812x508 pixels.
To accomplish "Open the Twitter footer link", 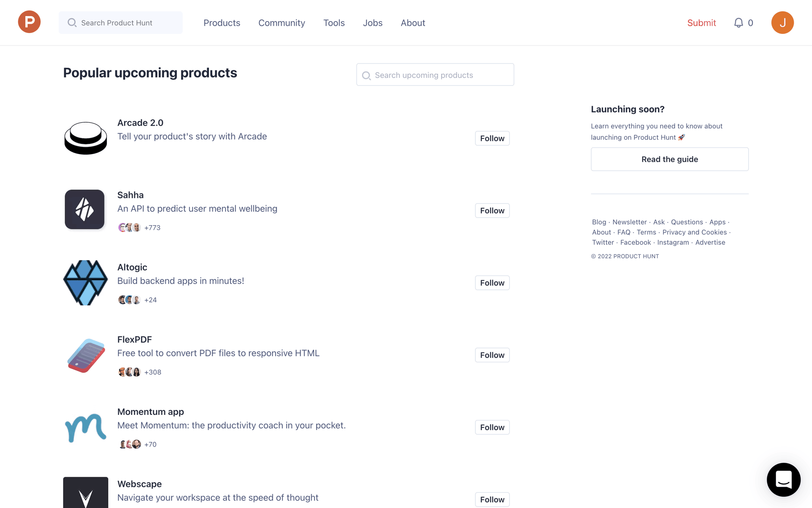I will [x=603, y=242].
